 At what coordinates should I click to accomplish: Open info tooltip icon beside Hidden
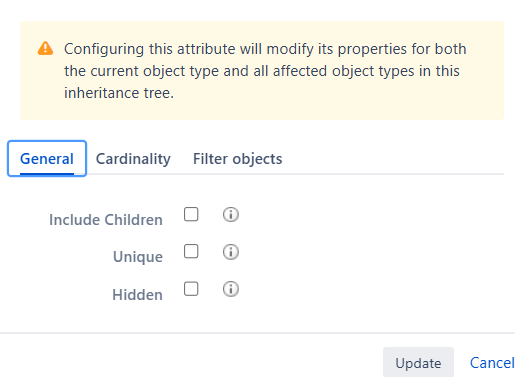[231, 289]
